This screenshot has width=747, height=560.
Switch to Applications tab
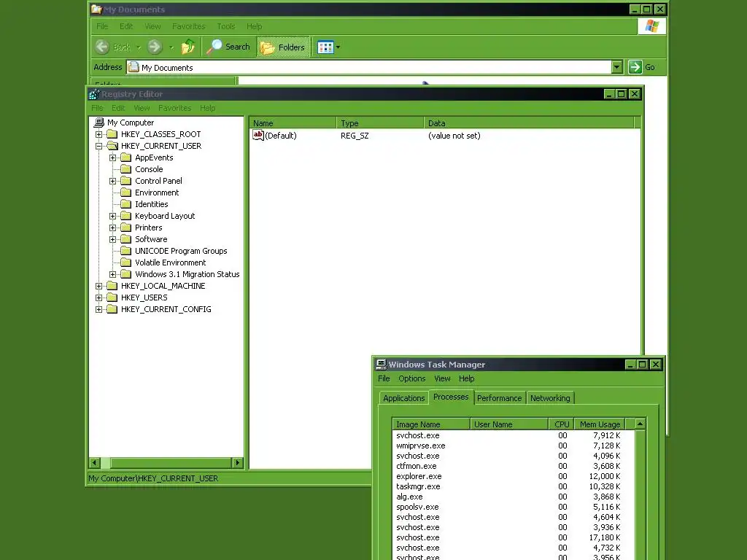point(404,398)
